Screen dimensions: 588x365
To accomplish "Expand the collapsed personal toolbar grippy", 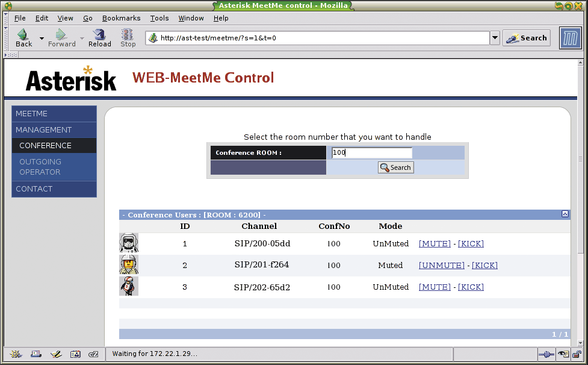I will tap(10, 55).
